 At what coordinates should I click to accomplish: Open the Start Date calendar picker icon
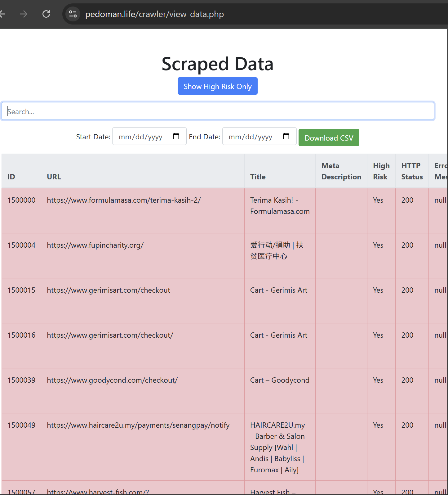176,136
